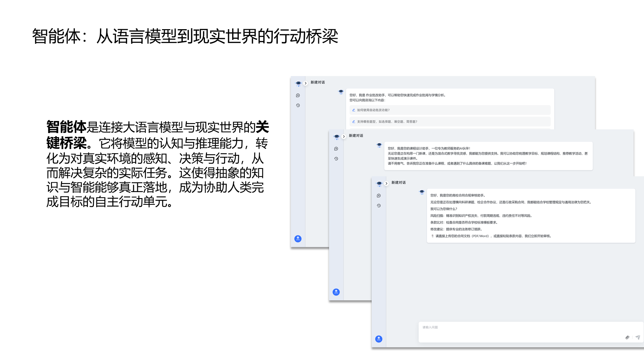Click the paperclip attachment icon
The height and width of the screenshot is (362, 644).
[627, 338]
